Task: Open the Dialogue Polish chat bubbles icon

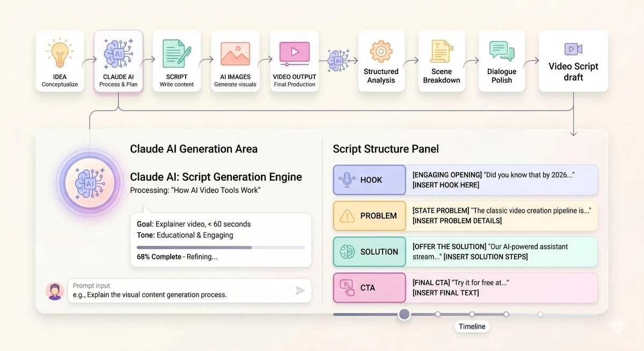Action: [x=502, y=52]
